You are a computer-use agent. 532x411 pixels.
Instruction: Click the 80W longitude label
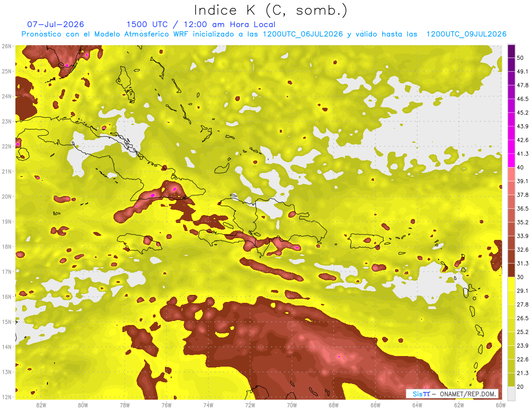pos(83,405)
